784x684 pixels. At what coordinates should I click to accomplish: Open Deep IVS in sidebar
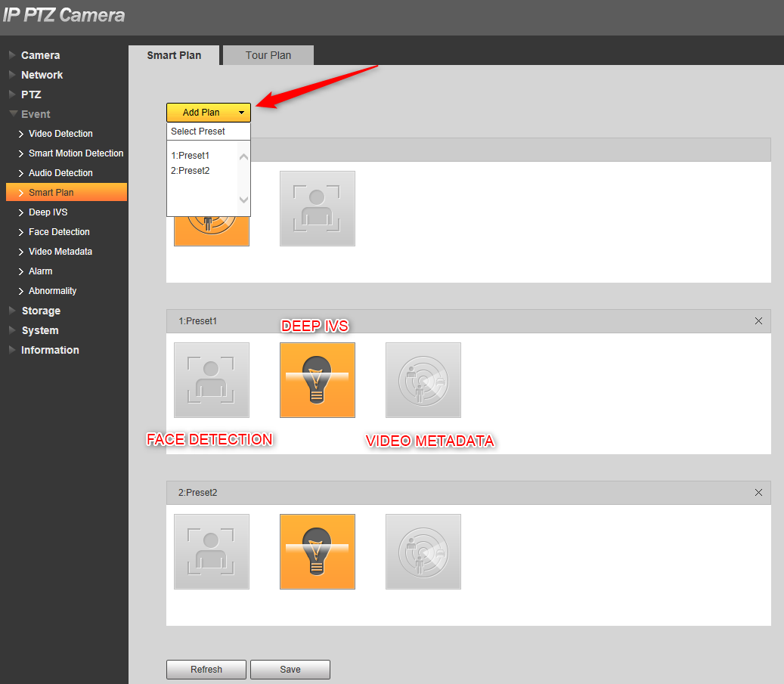tap(48, 212)
